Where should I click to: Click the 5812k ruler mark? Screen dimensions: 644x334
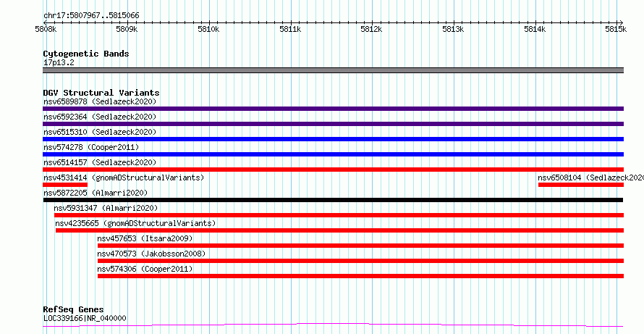(372, 29)
